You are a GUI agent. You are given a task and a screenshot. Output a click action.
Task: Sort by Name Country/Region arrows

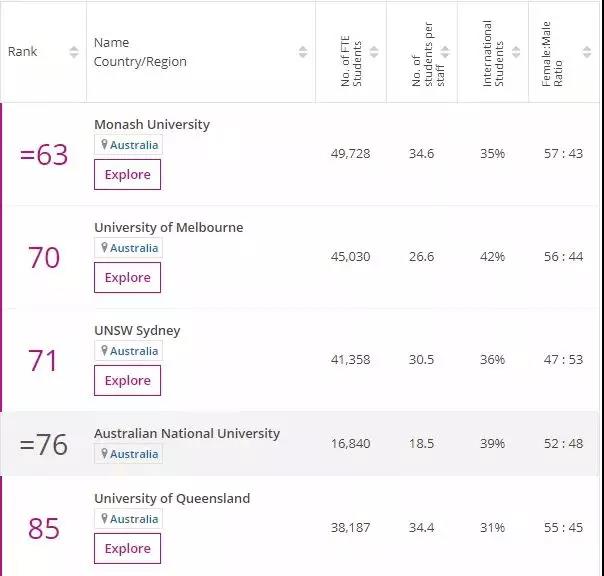(303, 52)
